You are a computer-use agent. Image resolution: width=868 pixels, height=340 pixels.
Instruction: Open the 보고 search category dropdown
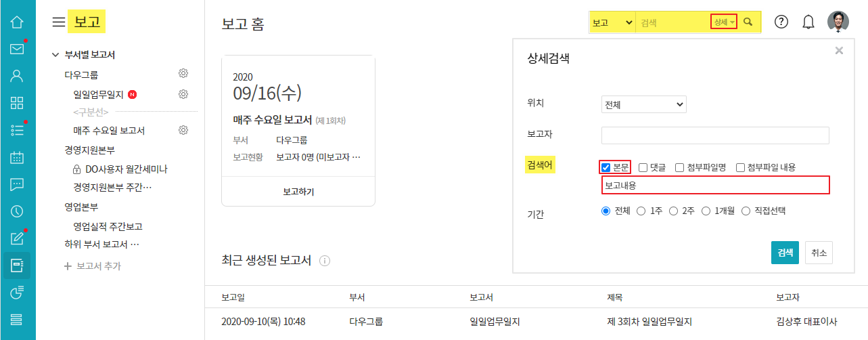(612, 22)
